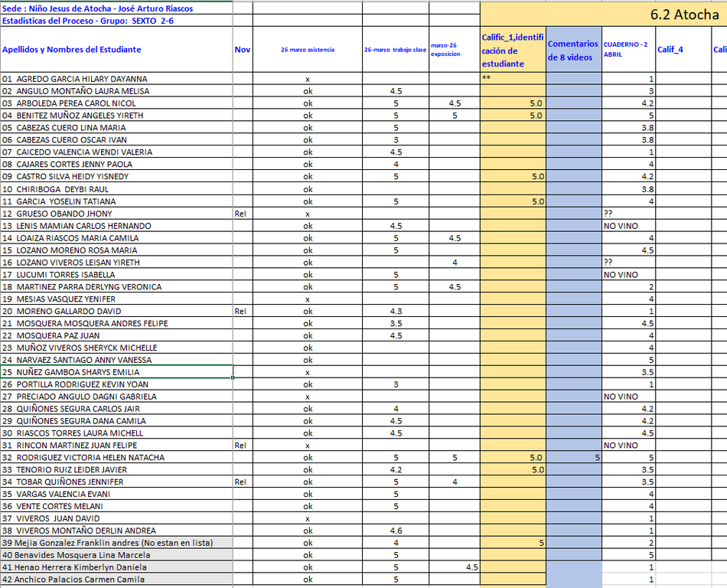Click the "Comentarios de 8 videos" header
Image resolution: width=727 pixels, height=588 pixels.
click(573, 51)
